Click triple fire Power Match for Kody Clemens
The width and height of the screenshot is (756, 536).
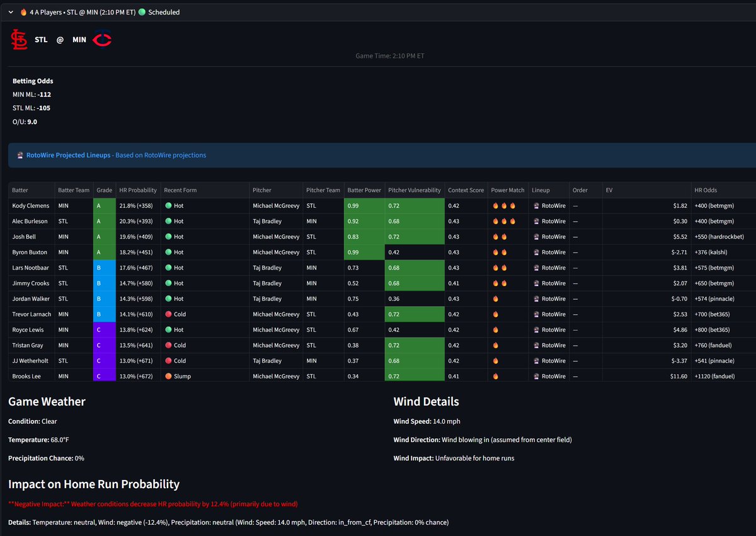(x=503, y=205)
